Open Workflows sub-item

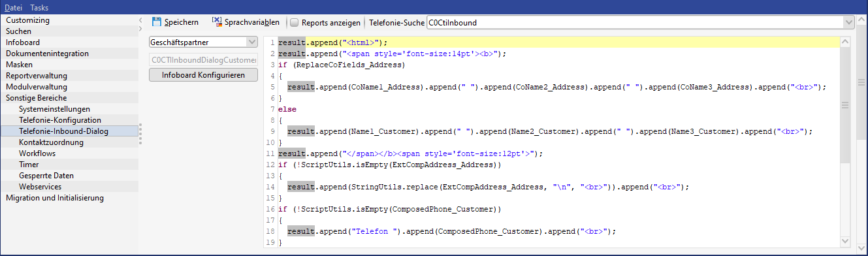click(x=37, y=153)
